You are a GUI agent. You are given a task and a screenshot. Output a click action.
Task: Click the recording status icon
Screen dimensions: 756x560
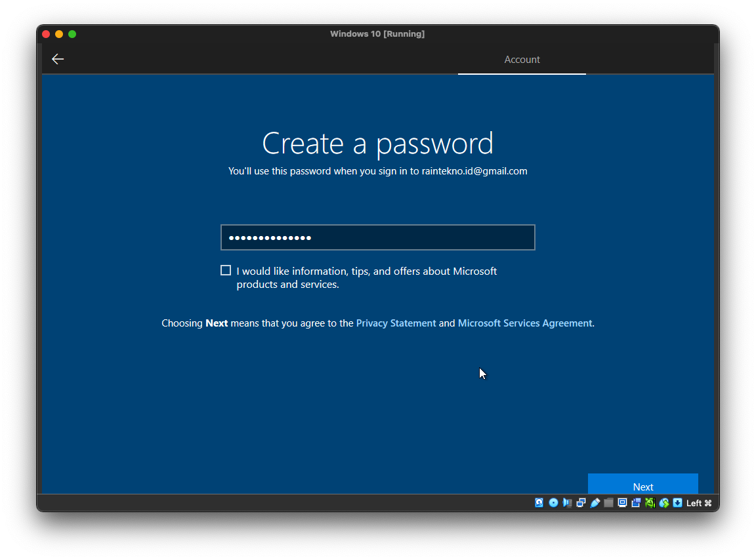click(636, 503)
